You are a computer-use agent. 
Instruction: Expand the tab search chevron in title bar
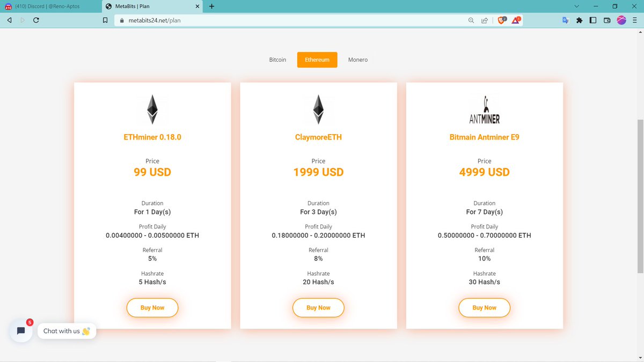[577, 6]
